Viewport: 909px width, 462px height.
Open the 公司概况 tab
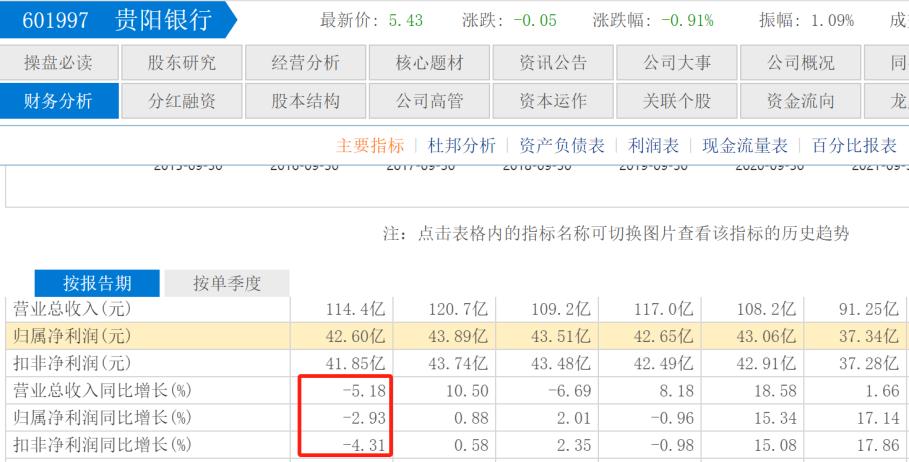[800, 63]
